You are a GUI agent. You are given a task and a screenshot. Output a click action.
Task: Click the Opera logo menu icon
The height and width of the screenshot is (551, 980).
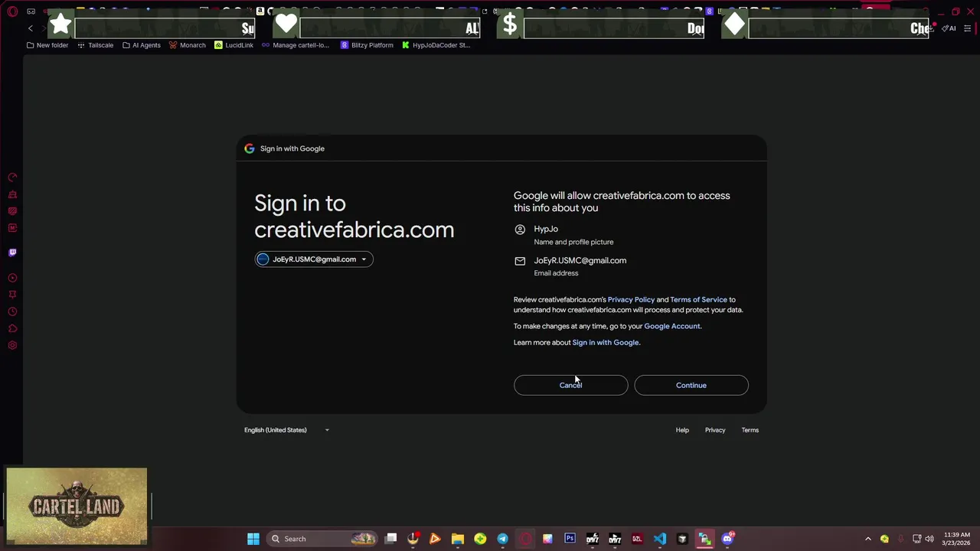(12, 11)
